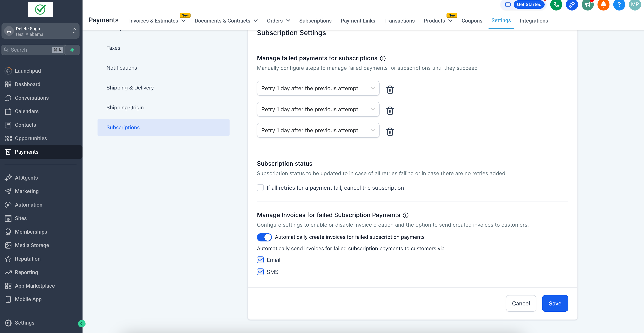Toggle automatic invoice creation switch

[x=264, y=237]
